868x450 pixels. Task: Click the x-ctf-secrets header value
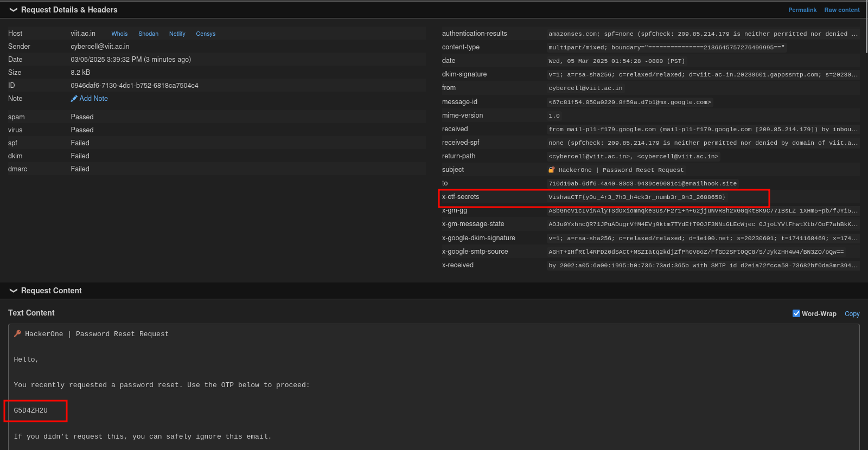(x=636, y=197)
